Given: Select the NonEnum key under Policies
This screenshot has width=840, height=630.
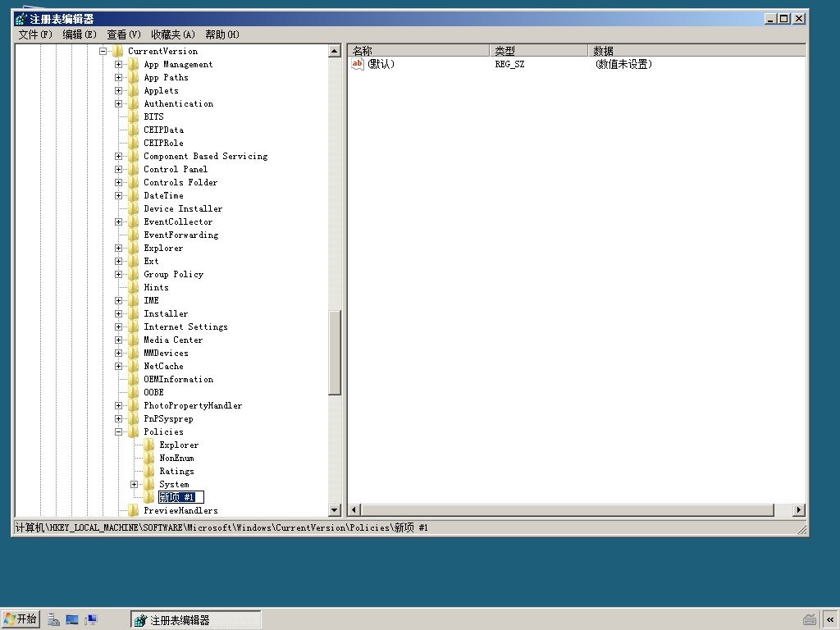Looking at the screenshot, I should coord(177,458).
